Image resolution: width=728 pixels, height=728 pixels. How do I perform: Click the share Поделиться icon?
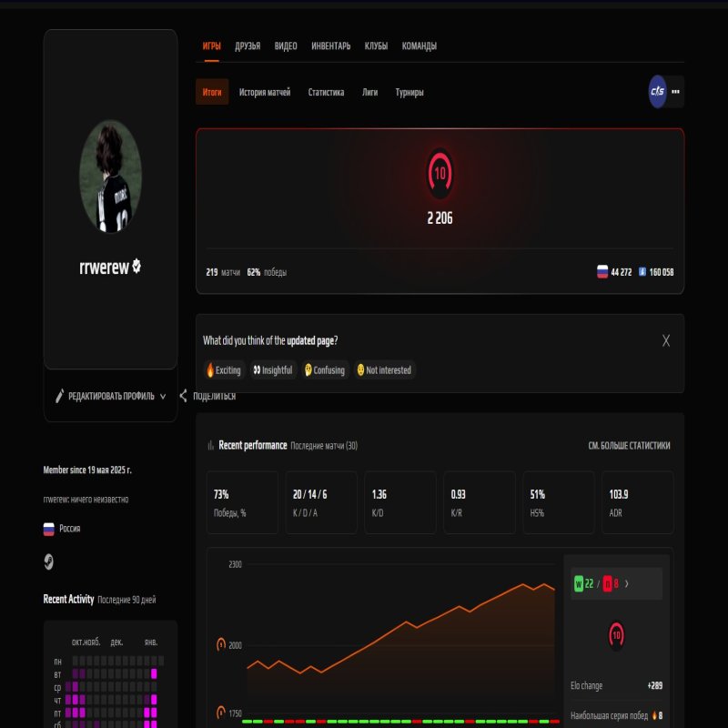[183, 397]
